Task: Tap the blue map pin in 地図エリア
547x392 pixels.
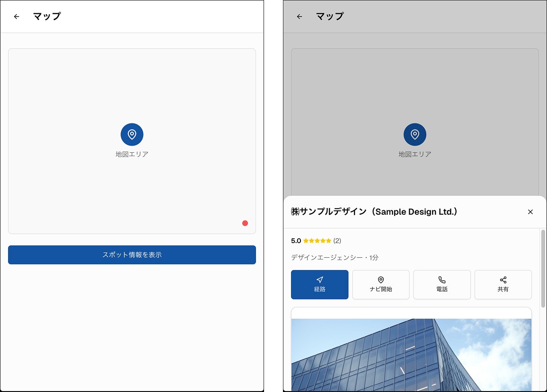Action: (x=415, y=134)
